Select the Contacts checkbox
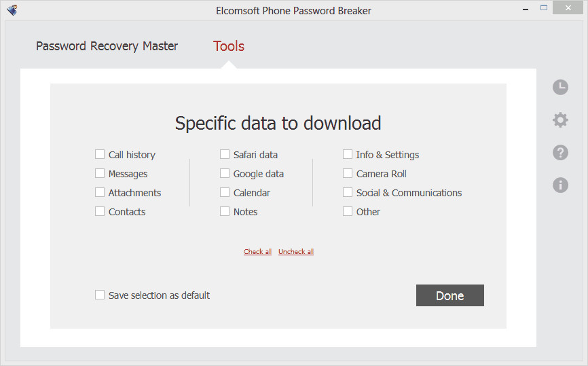Image resolution: width=588 pixels, height=366 pixels. coord(100,212)
